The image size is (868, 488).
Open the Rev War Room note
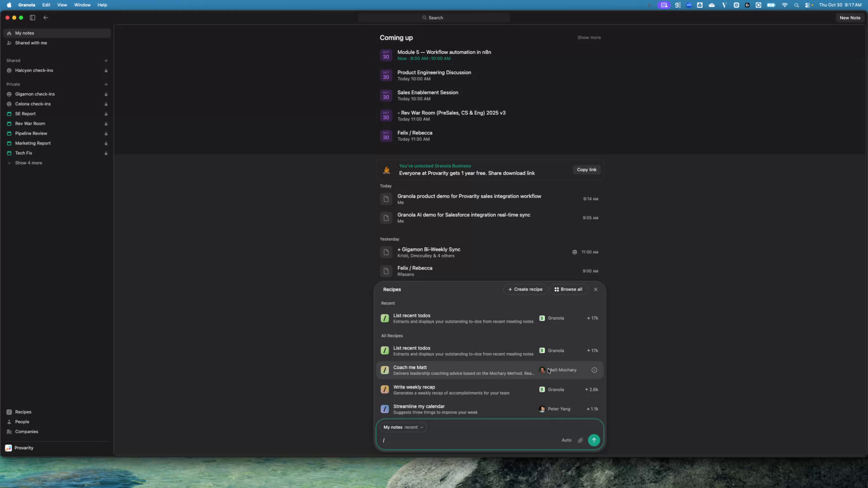(x=29, y=123)
